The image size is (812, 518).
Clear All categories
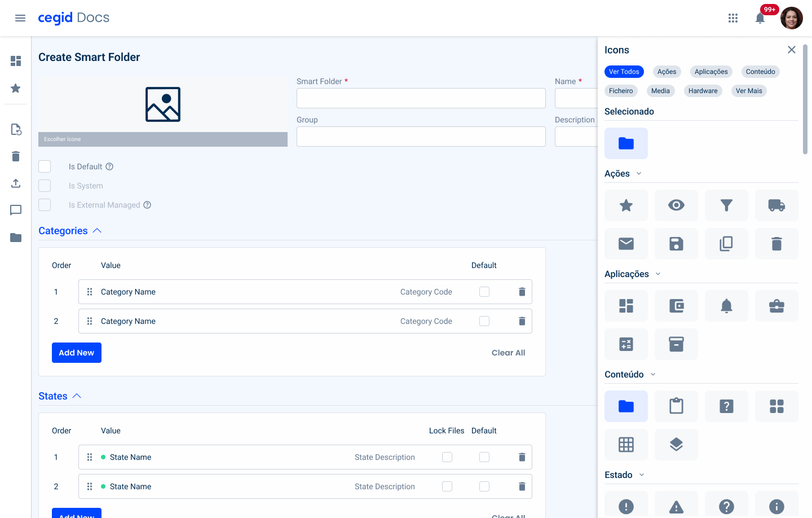click(508, 353)
